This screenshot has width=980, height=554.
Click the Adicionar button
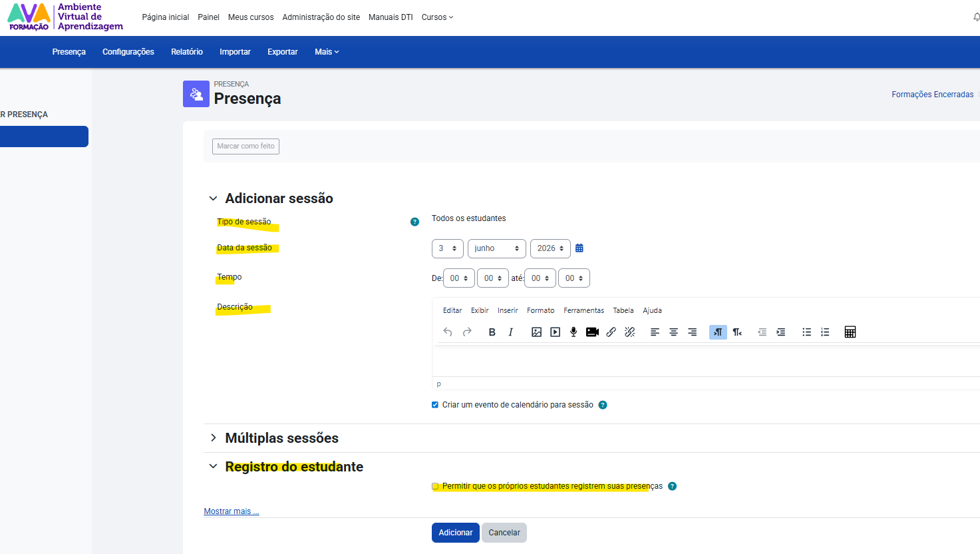(456, 533)
